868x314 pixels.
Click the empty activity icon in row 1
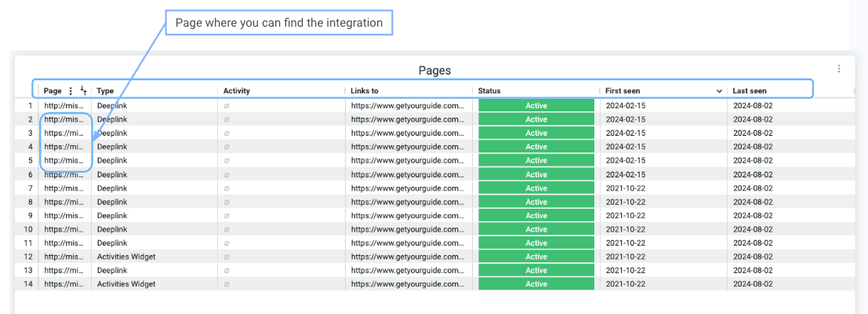point(226,105)
